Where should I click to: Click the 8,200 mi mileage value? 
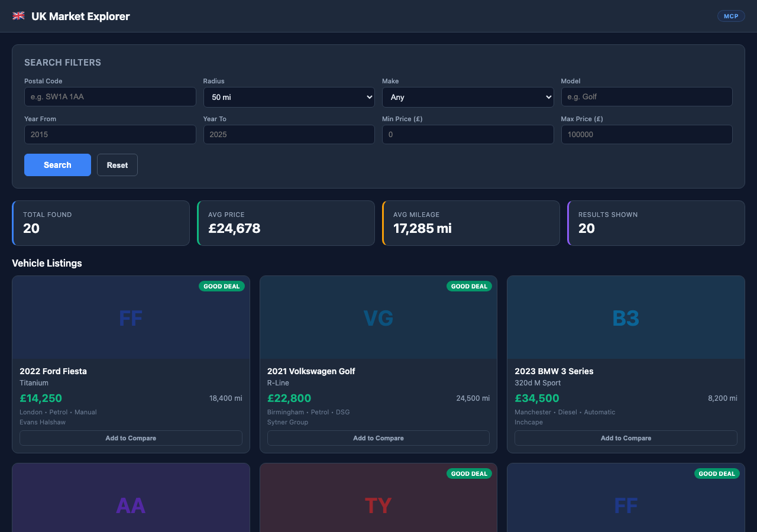723,398
